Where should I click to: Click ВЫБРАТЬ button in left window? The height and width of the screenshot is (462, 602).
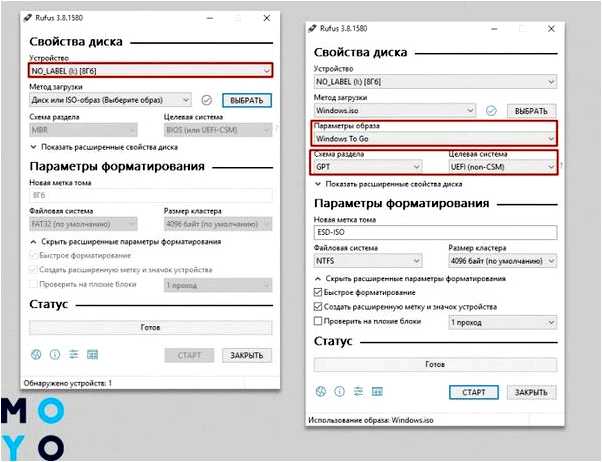pyautogui.click(x=247, y=100)
